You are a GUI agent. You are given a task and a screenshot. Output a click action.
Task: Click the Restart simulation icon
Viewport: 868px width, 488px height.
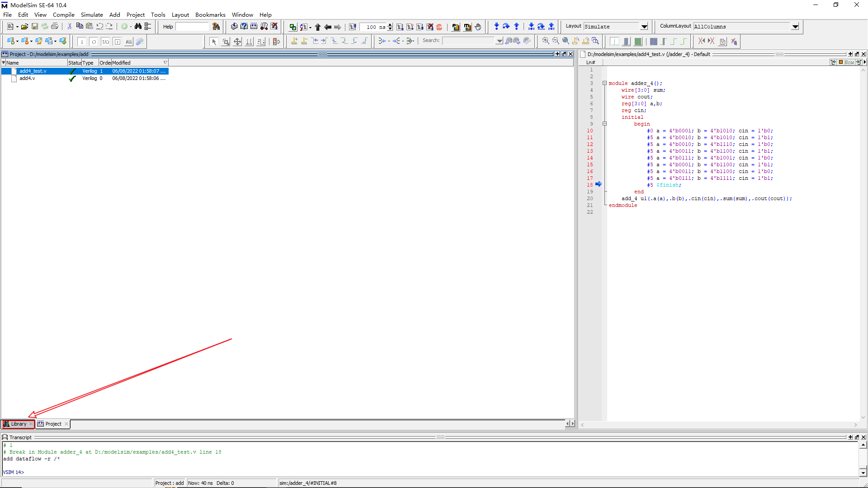click(x=353, y=27)
